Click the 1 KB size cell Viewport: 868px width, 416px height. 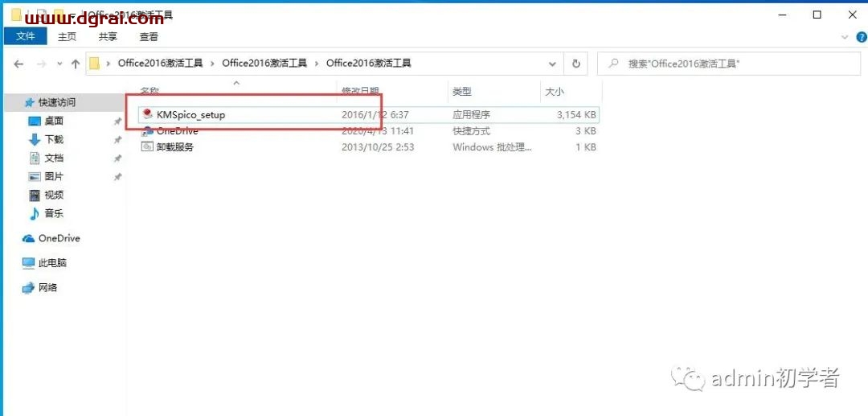coord(585,147)
